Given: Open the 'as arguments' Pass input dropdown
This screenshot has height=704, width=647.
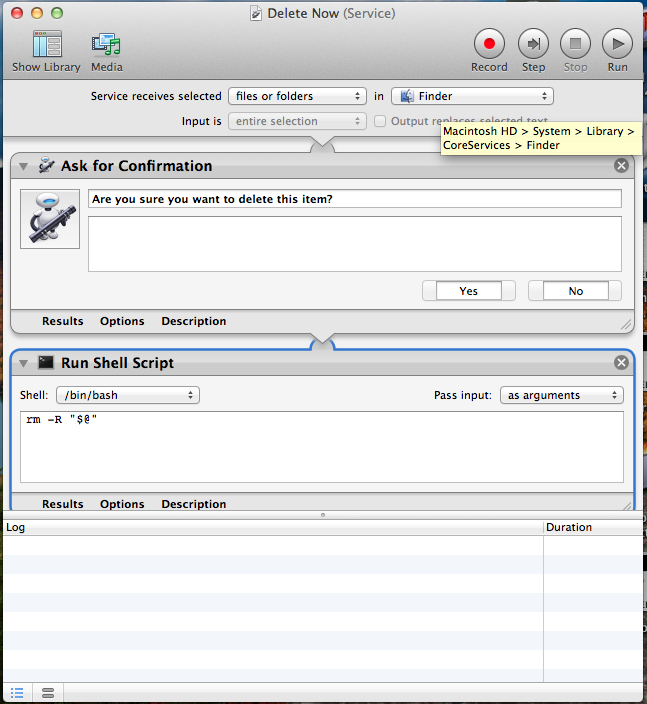Looking at the screenshot, I should click(x=562, y=395).
